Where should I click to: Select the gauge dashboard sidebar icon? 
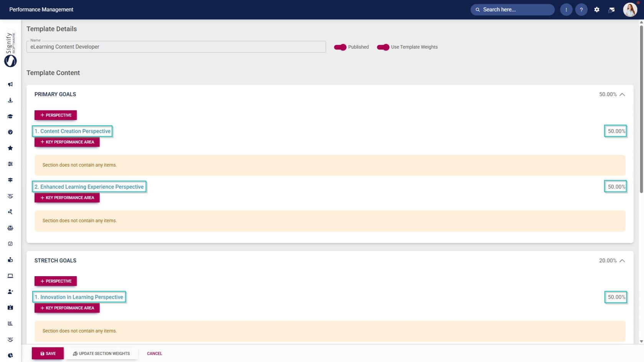pos(10,132)
